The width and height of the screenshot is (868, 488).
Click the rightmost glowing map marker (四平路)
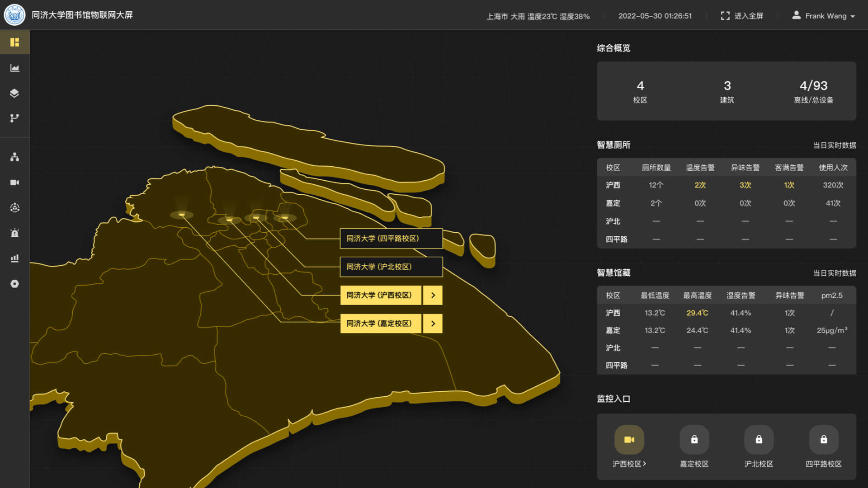(284, 218)
